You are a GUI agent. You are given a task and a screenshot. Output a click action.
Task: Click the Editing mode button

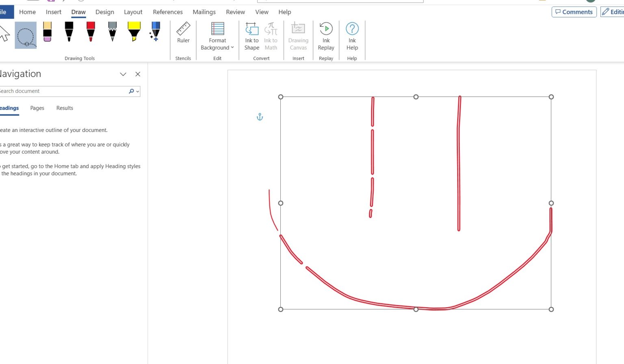pyautogui.click(x=612, y=12)
